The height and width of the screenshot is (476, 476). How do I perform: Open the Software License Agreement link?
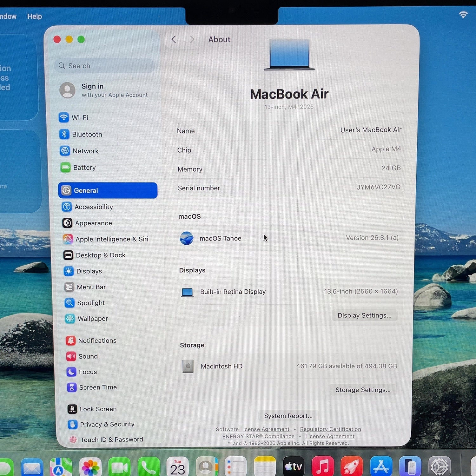253,429
